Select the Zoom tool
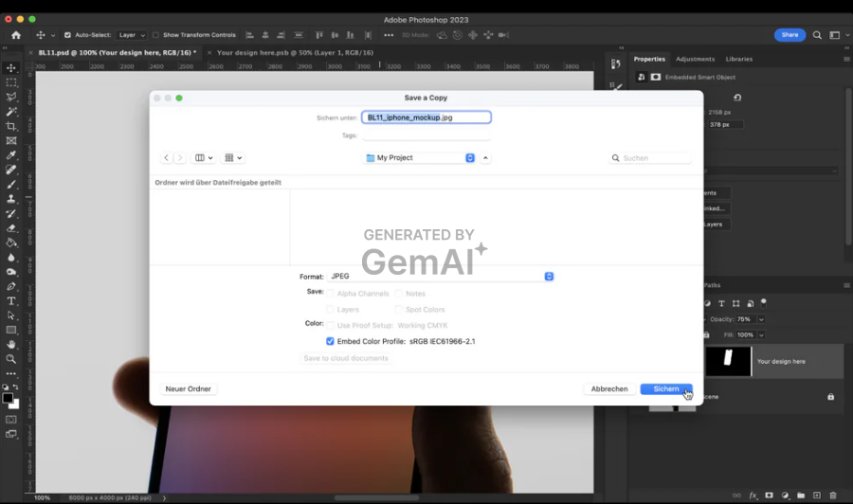The image size is (853, 504). (10, 359)
